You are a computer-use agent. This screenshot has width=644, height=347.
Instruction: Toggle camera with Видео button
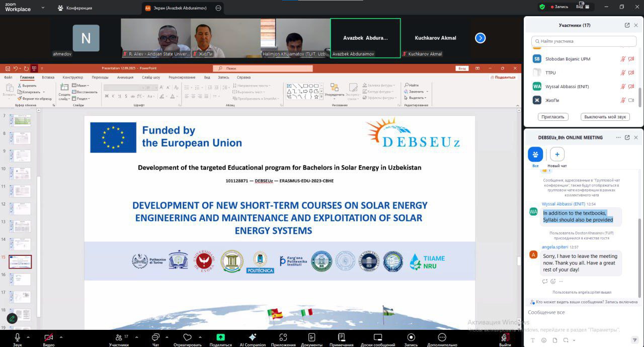[x=49, y=337]
